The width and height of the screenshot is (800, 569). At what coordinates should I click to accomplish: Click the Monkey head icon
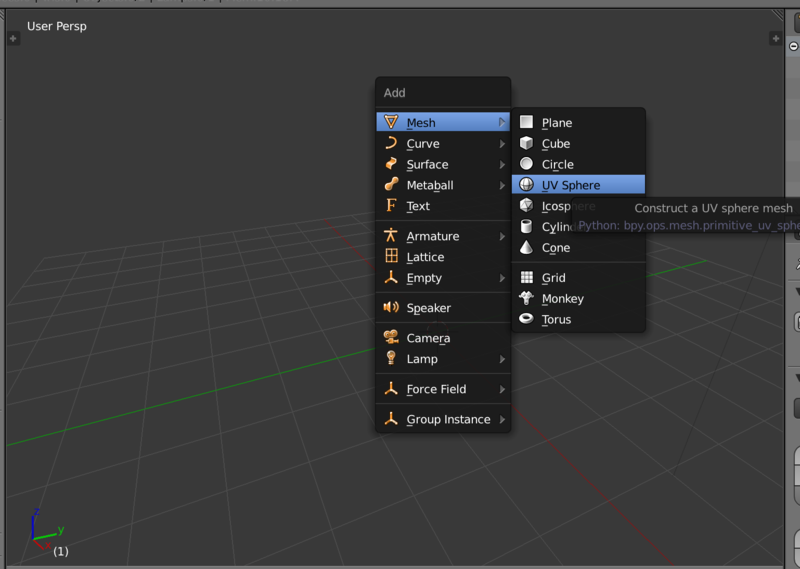pos(526,298)
